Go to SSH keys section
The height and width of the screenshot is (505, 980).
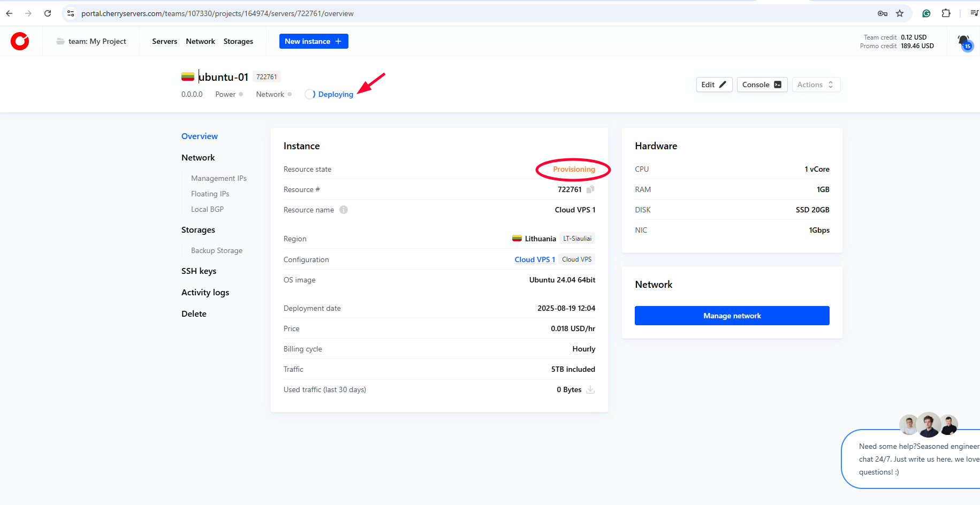click(199, 271)
